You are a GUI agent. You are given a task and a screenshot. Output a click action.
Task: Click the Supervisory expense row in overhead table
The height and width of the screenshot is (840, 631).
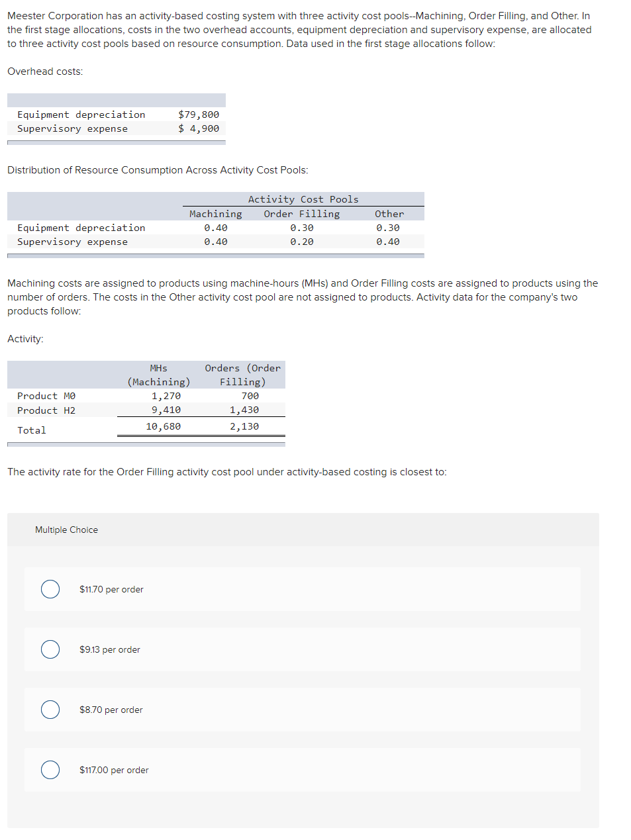[72, 128]
